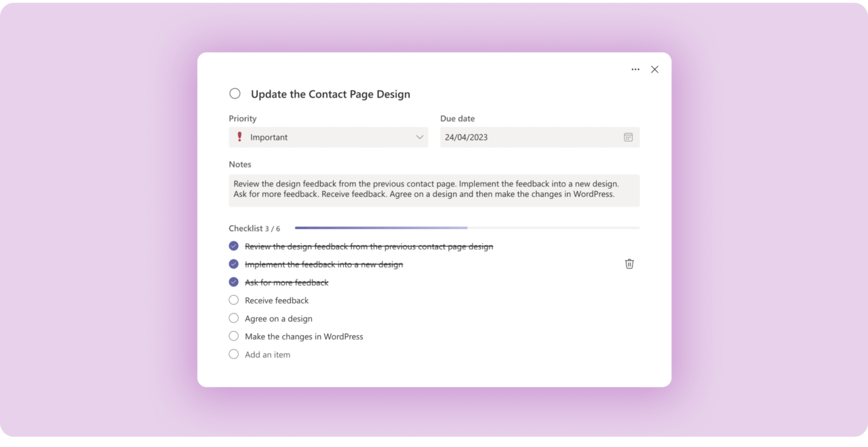Click the red exclamation priority icon
Image resolution: width=868 pixels, height=447 pixels.
239,137
